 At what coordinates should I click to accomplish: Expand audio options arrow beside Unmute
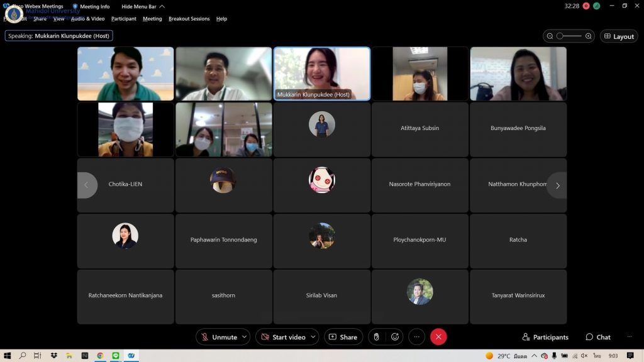coord(244,337)
